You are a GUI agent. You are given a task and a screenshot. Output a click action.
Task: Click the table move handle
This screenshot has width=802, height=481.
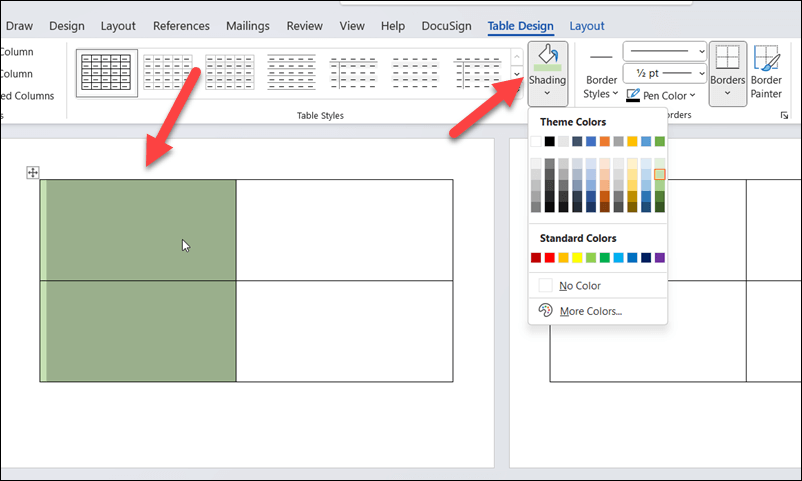(x=33, y=172)
